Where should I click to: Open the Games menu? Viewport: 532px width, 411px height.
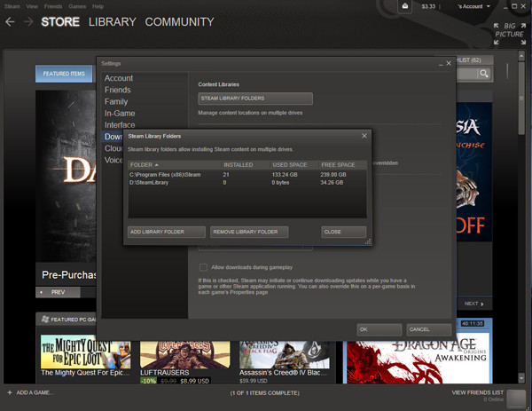click(x=78, y=5)
